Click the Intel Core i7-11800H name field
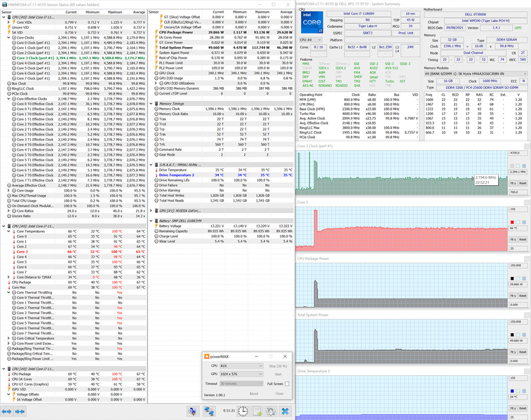 (x=358, y=14)
